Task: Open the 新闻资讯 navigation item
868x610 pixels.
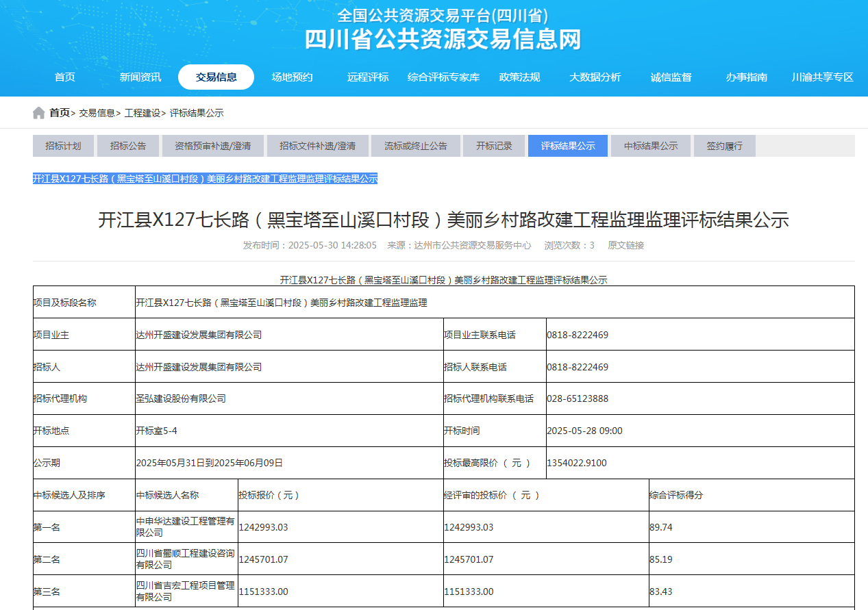Action: [140, 77]
